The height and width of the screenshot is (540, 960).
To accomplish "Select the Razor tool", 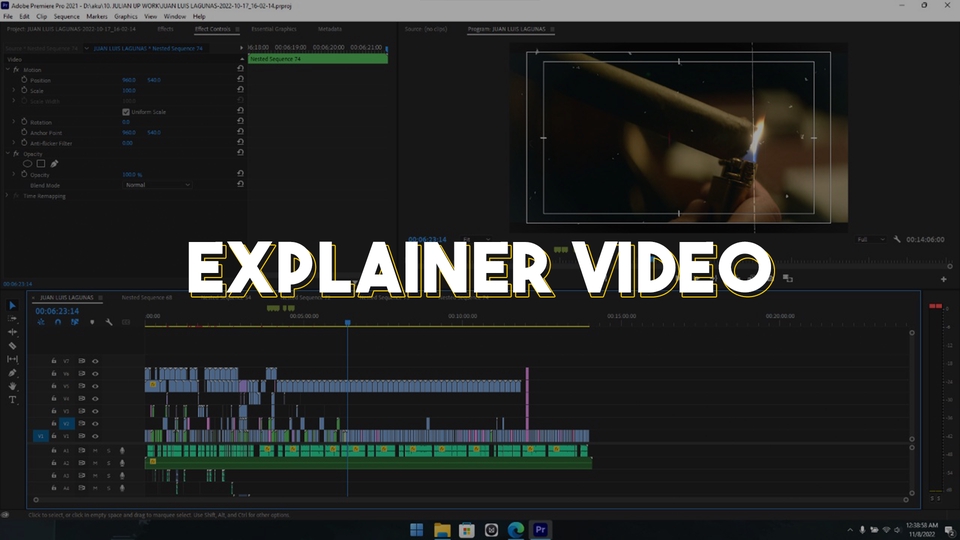I will click(12, 345).
